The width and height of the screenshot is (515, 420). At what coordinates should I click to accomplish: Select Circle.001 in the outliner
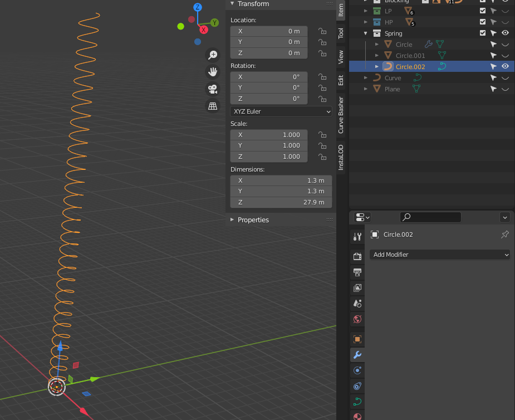click(410, 55)
